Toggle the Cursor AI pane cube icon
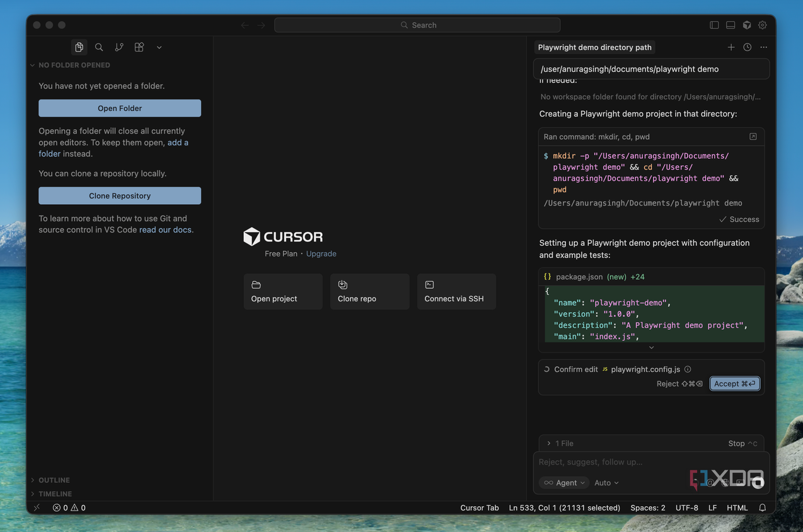Image resolution: width=803 pixels, height=532 pixels. pyautogui.click(x=747, y=25)
